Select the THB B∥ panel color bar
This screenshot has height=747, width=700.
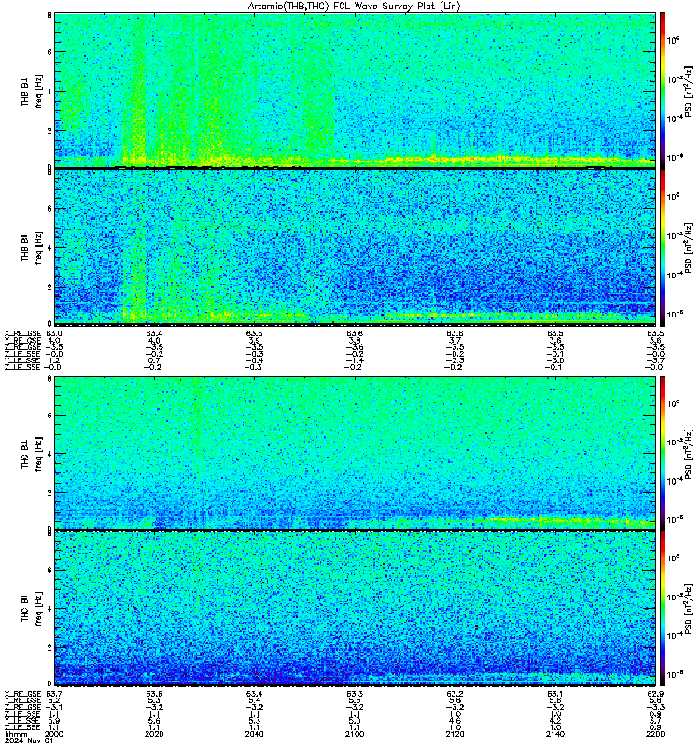663,247
